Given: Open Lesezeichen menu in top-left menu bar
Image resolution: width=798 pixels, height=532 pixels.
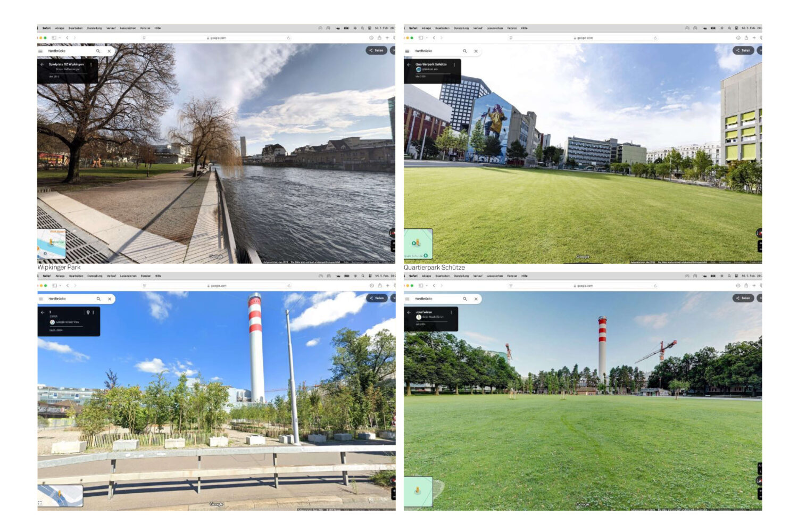Looking at the screenshot, I should 128,28.
